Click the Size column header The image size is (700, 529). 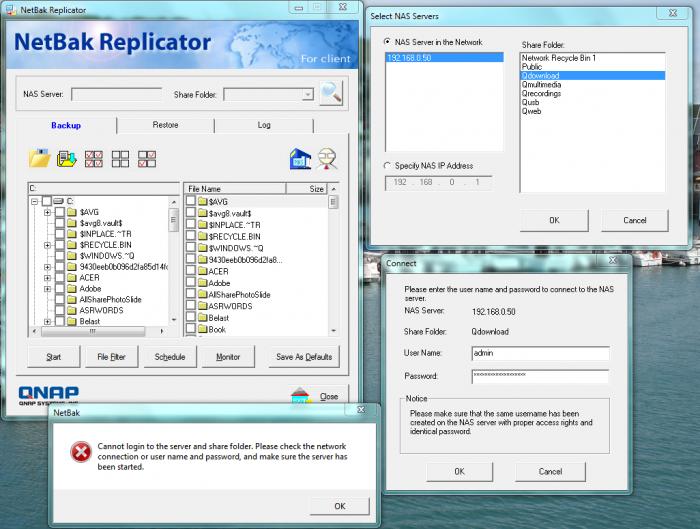pyautogui.click(x=307, y=189)
